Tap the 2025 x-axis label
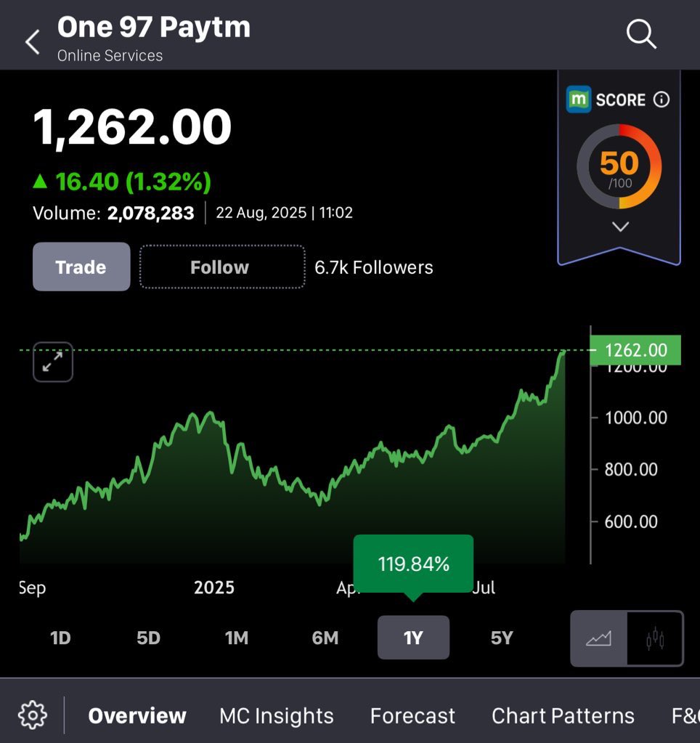This screenshot has height=743, width=700. pyautogui.click(x=214, y=587)
